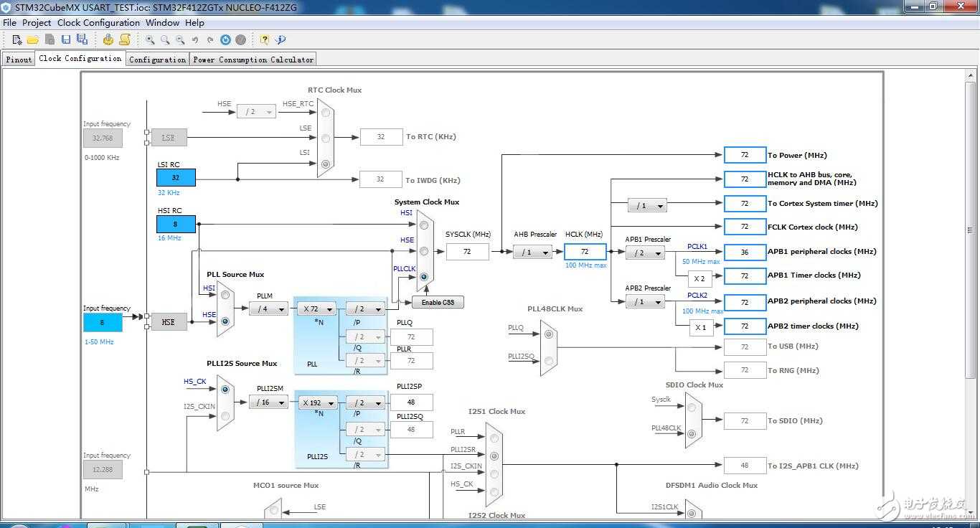Generate source code with the gear icon
The height and width of the screenshot is (528, 980).
pos(108,40)
